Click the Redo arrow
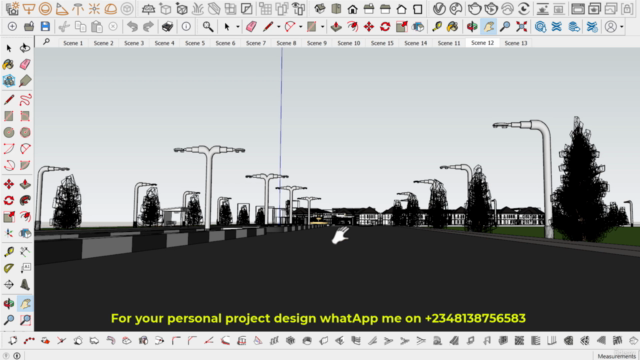This screenshot has width=640, height=360. [x=148, y=27]
